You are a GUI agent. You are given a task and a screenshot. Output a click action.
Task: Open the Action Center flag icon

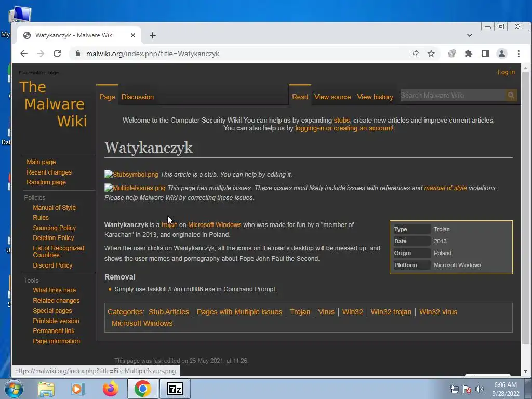tap(467, 389)
